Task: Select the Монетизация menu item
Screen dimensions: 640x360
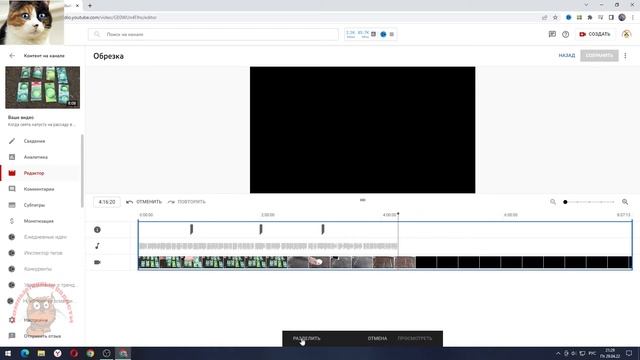Action: (x=39, y=221)
